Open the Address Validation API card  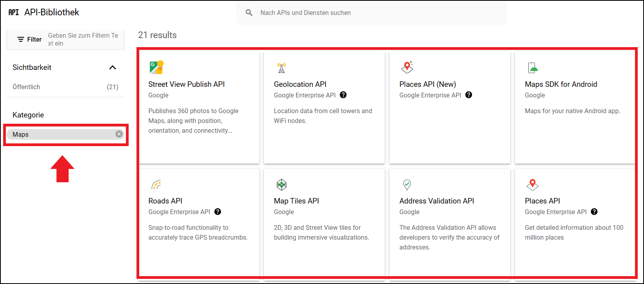tap(450, 223)
